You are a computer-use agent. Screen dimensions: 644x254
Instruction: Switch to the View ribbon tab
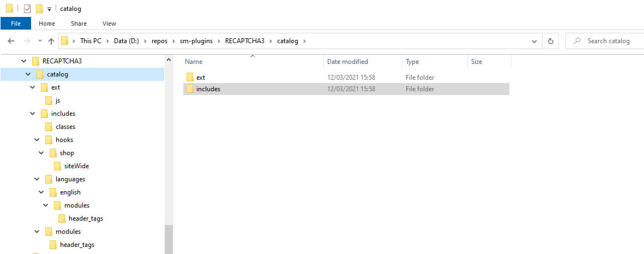pos(109,23)
